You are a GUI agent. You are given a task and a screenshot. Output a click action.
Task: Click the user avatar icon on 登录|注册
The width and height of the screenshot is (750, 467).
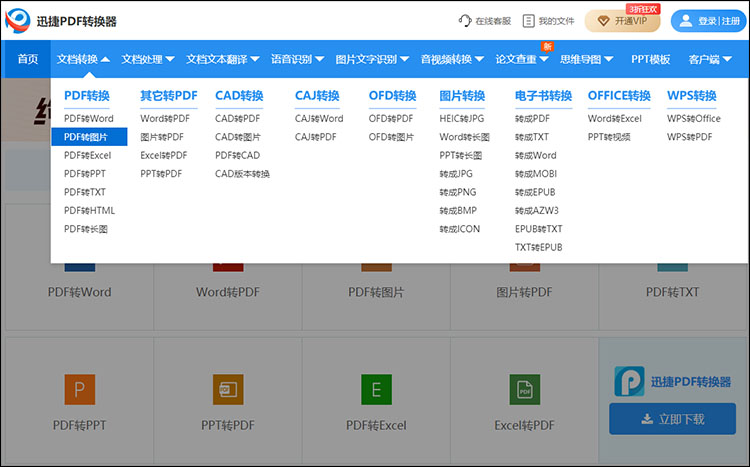(686, 21)
